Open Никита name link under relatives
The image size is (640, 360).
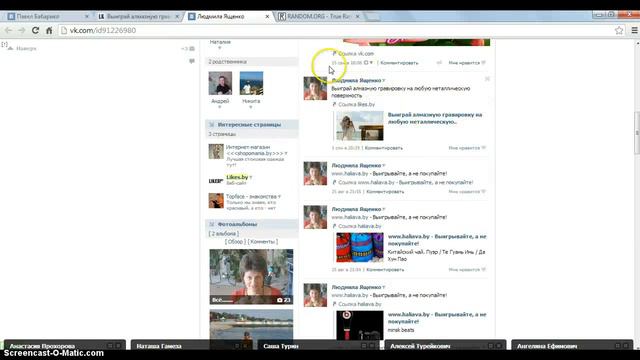pos(251,101)
